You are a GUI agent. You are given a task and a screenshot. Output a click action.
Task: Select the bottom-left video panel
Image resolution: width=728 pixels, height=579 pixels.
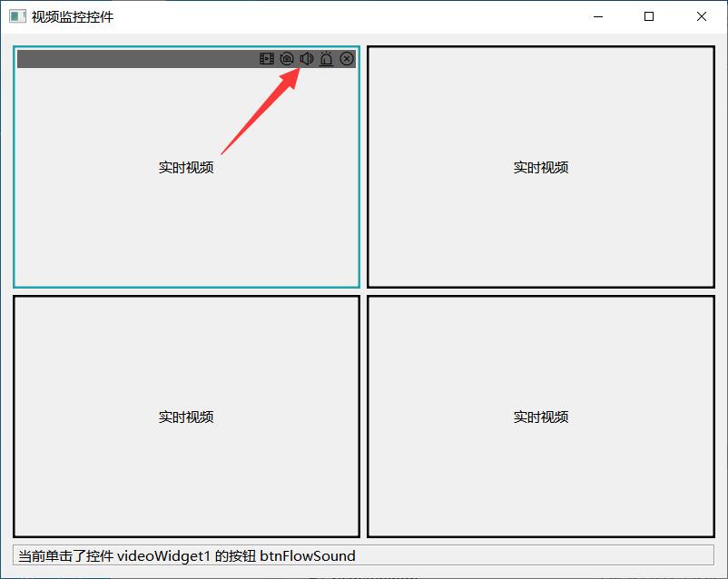tap(186, 472)
